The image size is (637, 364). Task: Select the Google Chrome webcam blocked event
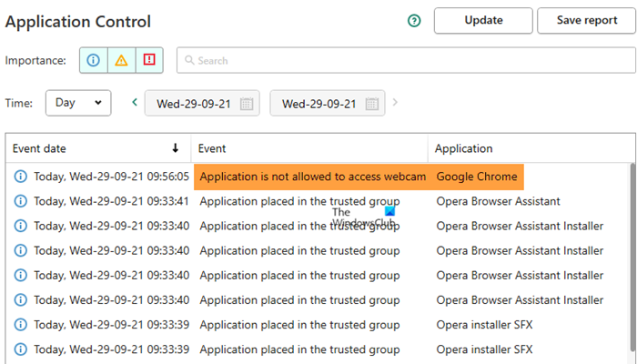click(312, 177)
